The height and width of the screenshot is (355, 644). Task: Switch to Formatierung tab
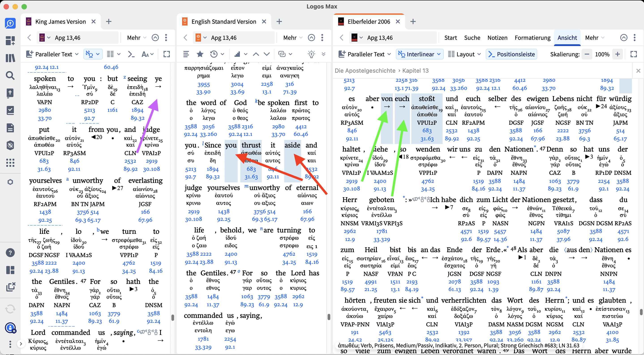tap(532, 38)
